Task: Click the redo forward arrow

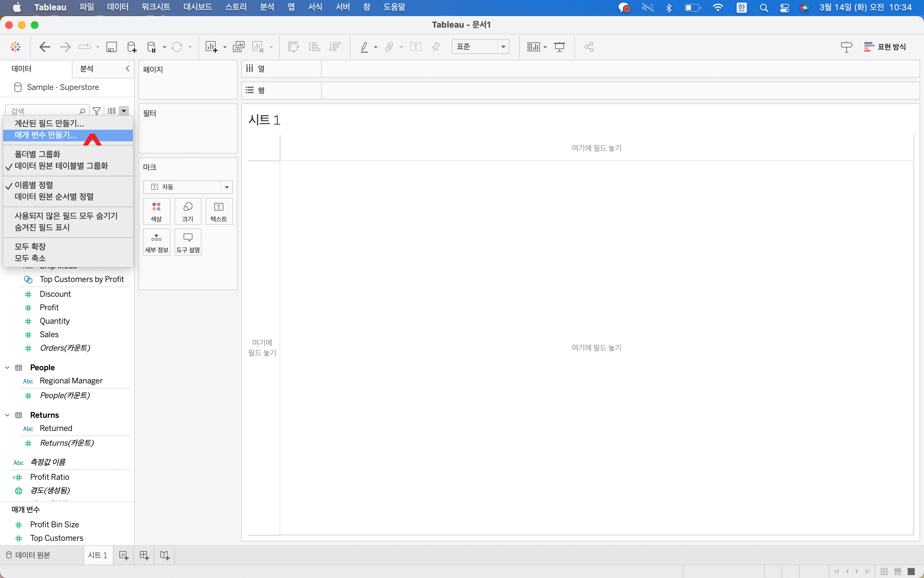Action: pyautogui.click(x=65, y=47)
